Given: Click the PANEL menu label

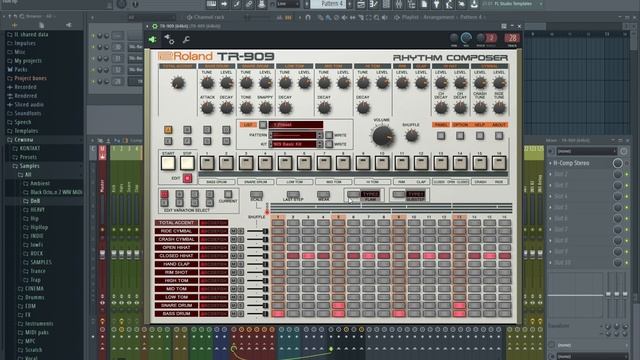Looking at the screenshot, I should click(441, 124).
